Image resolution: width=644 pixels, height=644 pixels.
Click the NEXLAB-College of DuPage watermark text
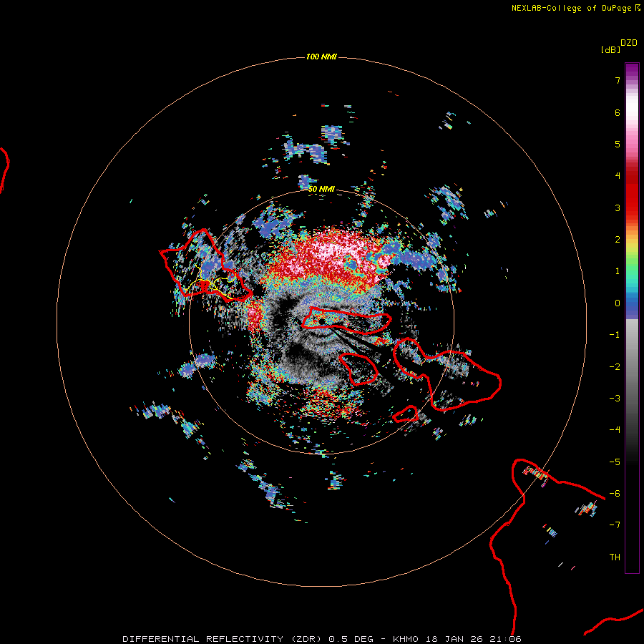tap(575, 8)
